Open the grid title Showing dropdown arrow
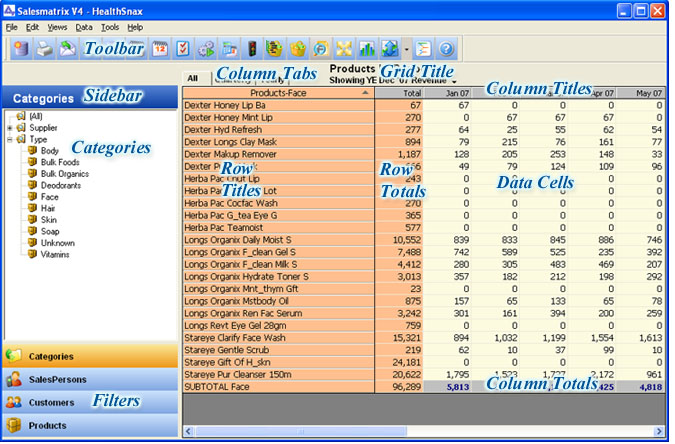This screenshot has width=675, height=444. tap(454, 81)
